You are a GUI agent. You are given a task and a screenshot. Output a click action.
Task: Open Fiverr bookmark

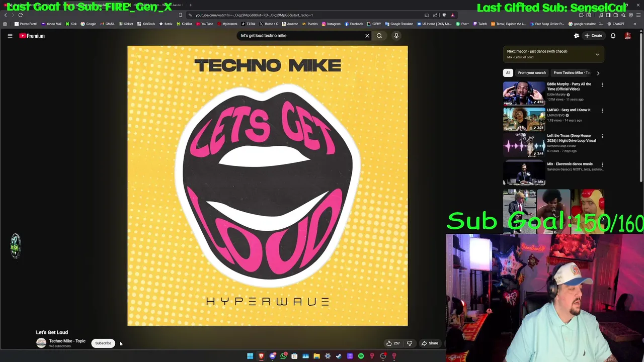point(462,24)
